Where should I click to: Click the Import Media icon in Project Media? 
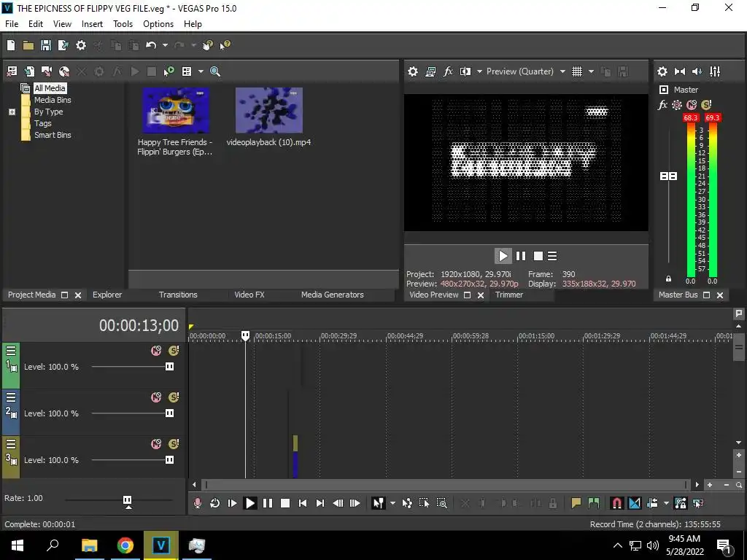click(29, 71)
